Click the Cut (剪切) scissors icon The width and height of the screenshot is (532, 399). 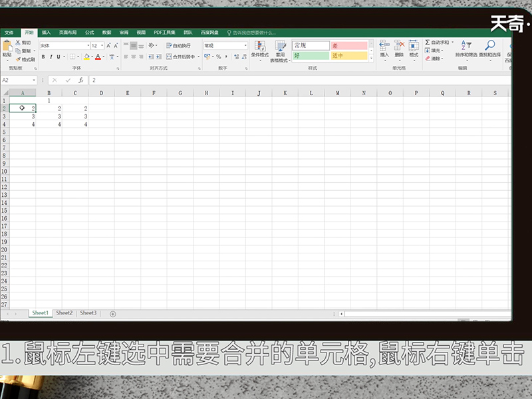[18, 43]
